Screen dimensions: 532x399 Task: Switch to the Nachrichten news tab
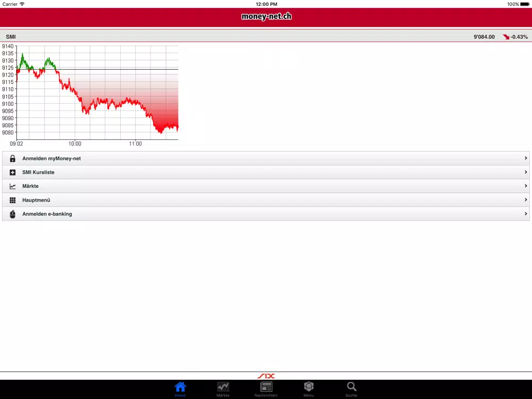[x=266, y=389]
